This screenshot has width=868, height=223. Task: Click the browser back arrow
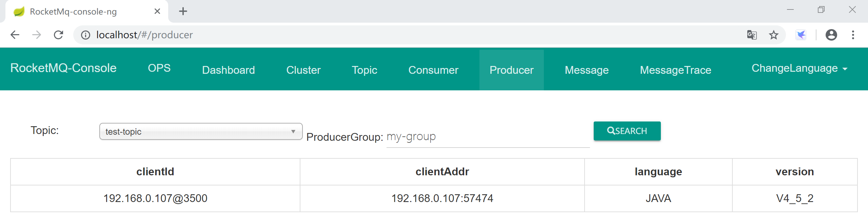(x=15, y=35)
